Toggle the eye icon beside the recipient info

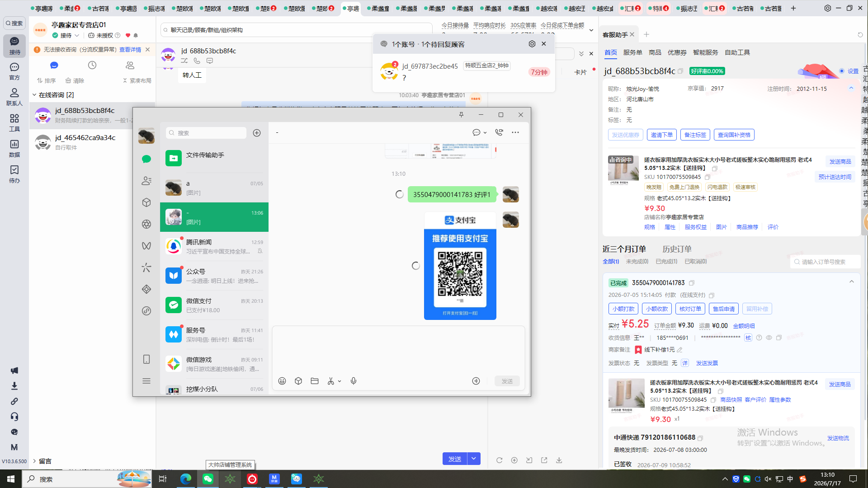[769, 338]
